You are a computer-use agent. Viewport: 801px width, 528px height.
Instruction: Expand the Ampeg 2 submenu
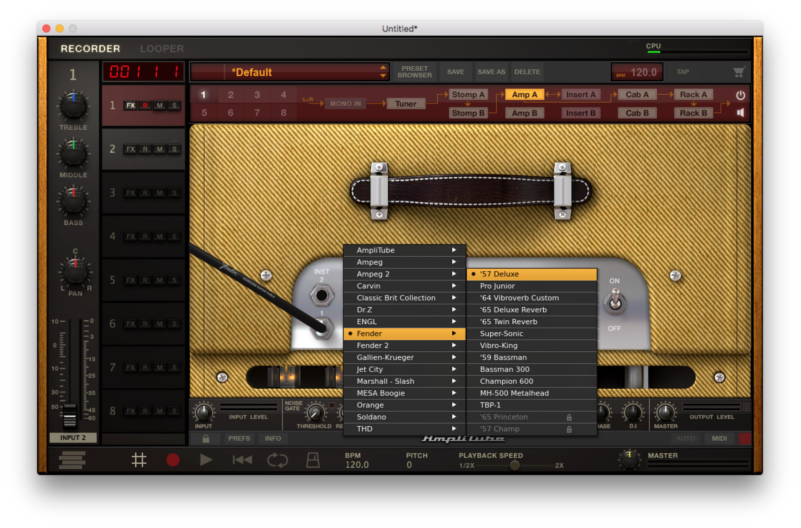405,274
